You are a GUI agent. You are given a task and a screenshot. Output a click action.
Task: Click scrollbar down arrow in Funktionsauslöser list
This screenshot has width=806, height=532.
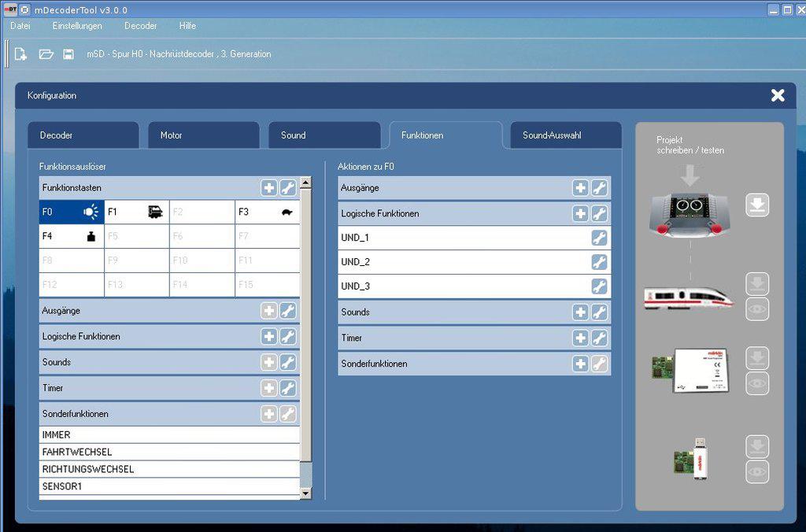(306, 493)
